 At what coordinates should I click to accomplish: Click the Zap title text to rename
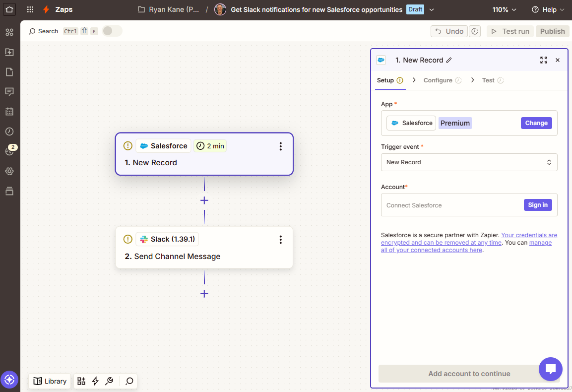click(317, 9)
